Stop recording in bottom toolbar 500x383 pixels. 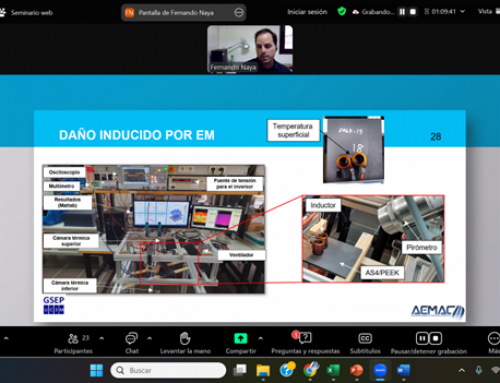click(x=436, y=339)
